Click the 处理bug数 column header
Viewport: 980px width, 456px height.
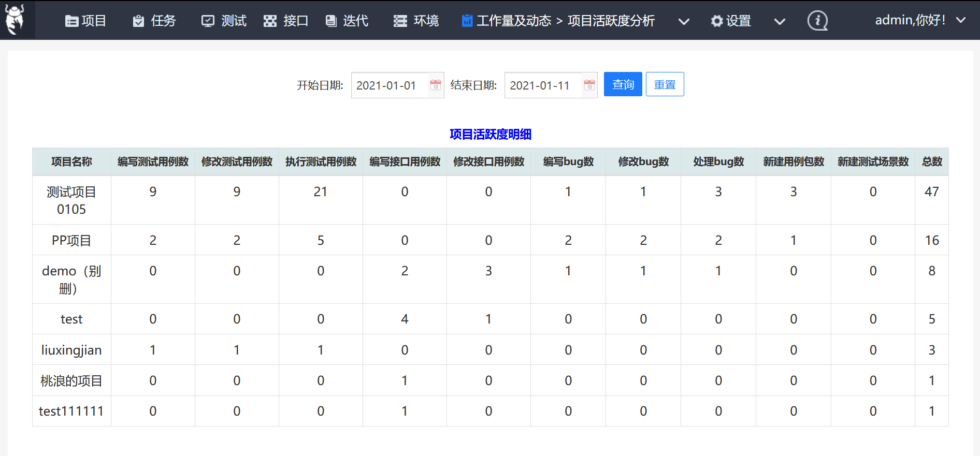[718, 161]
